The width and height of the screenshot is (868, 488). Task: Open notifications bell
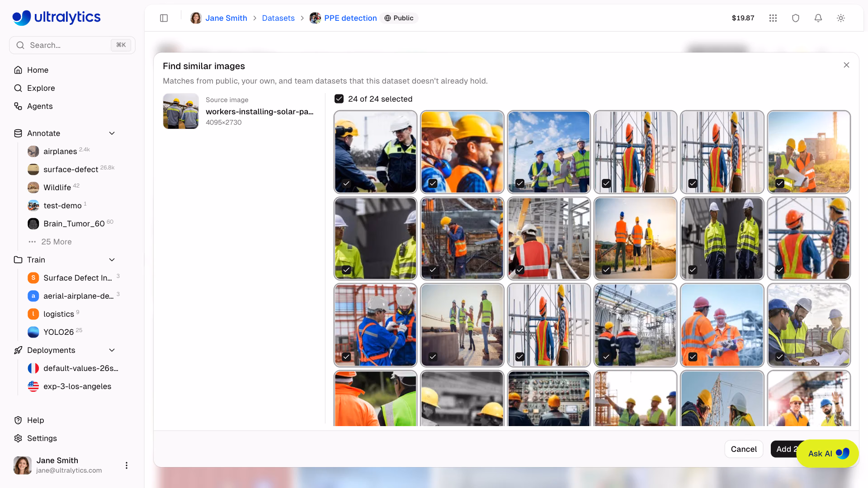coord(818,18)
